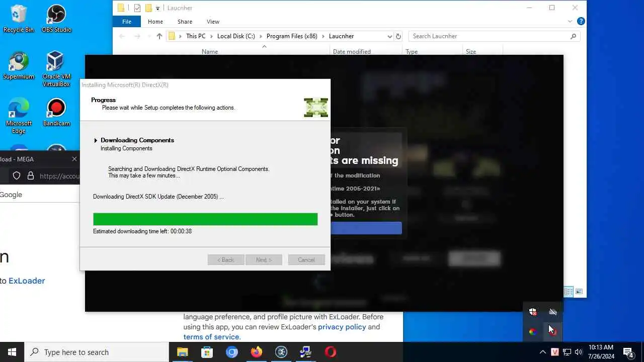
Task: Click the DirectX setup taskbar icon
Action: click(305, 352)
